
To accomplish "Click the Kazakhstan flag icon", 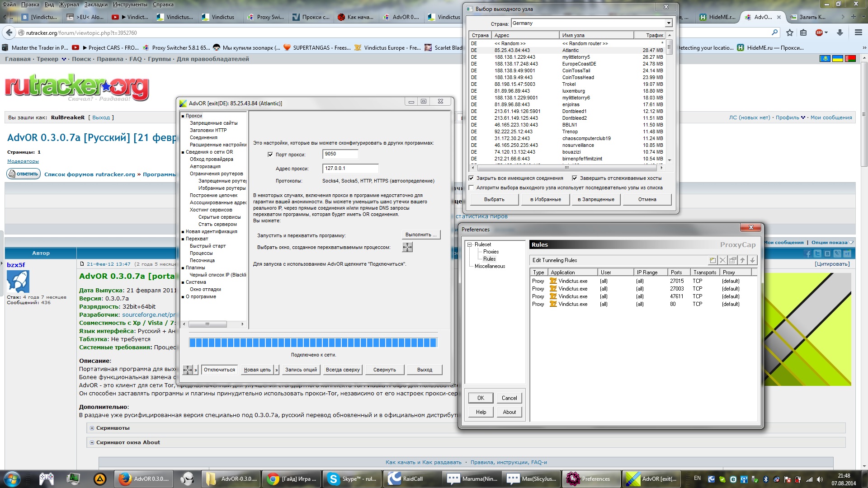I will click(825, 59).
